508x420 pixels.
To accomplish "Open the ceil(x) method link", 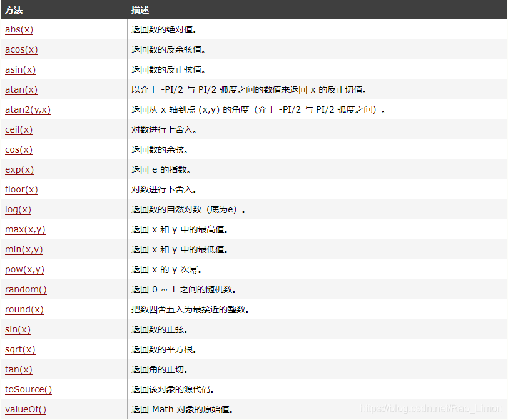I will pos(19,130).
